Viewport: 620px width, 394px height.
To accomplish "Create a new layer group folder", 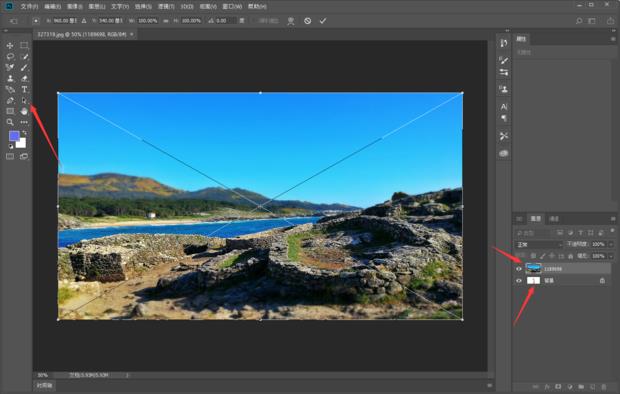I will [581, 386].
